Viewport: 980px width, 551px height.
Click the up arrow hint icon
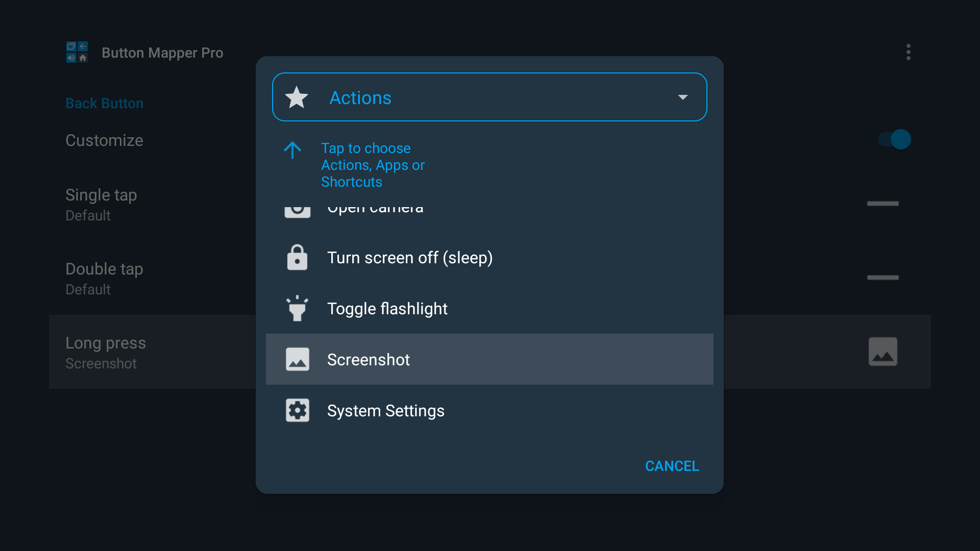pyautogui.click(x=292, y=150)
